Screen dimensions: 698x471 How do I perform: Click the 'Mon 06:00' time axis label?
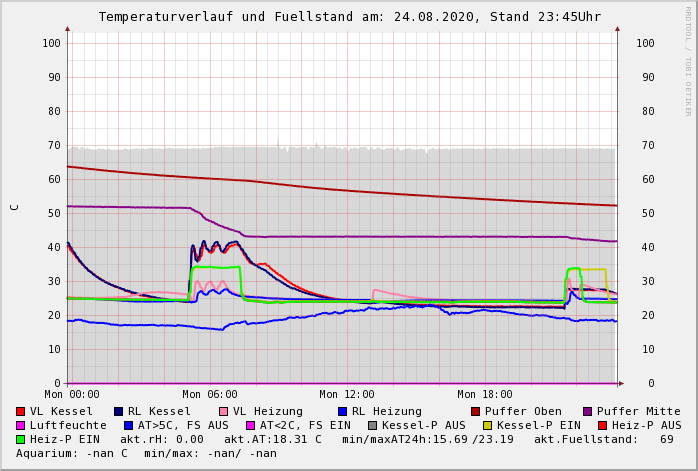(x=209, y=395)
